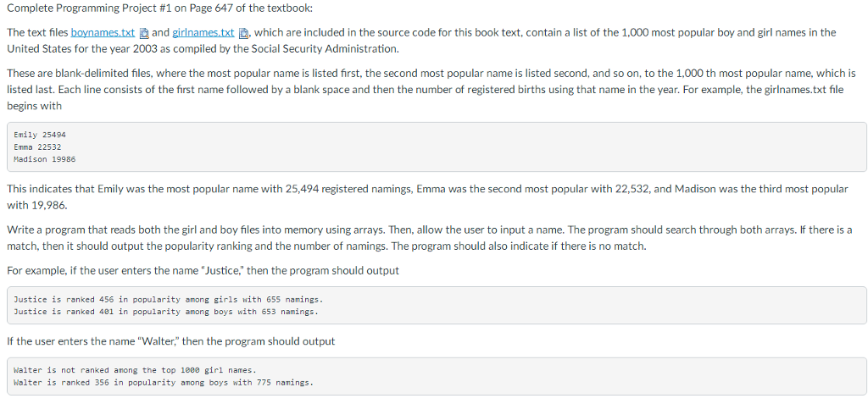Click the 'with 19,986.' line of text

pyautogui.click(x=37, y=205)
